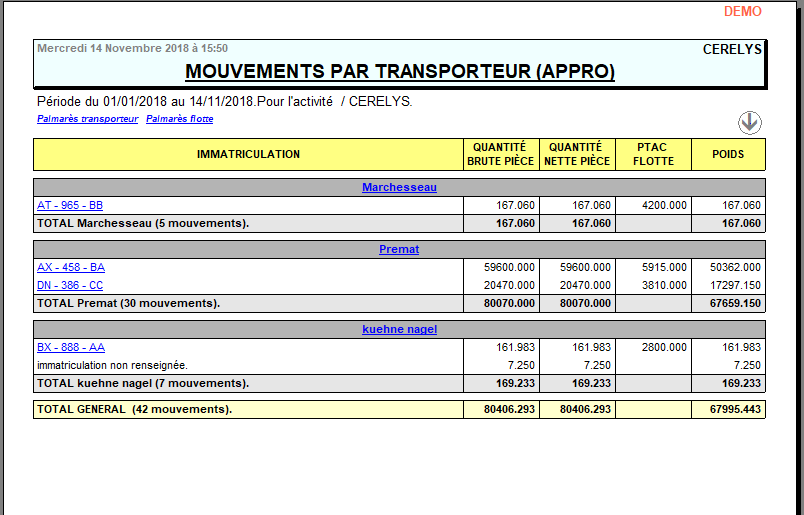This screenshot has width=804, height=515.
Task: View details for BX - 888 - AA
Action: pyautogui.click(x=71, y=347)
